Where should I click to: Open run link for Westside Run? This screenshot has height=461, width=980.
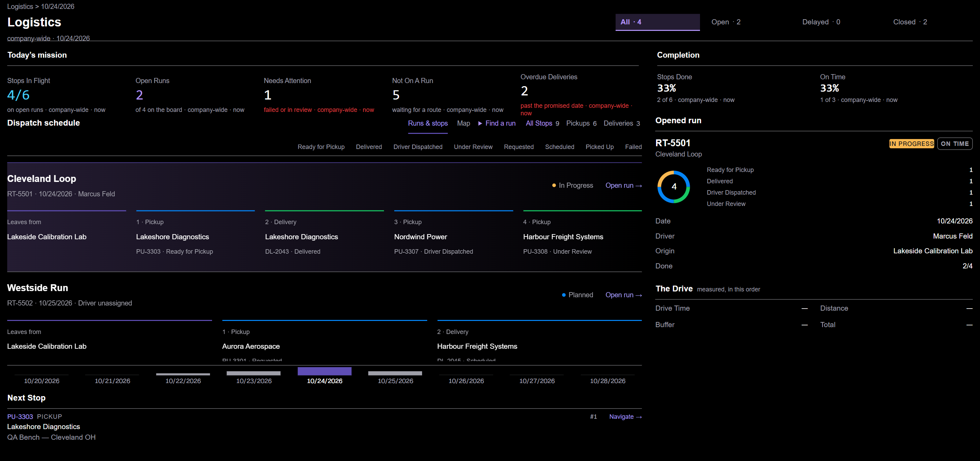pyautogui.click(x=623, y=295)
